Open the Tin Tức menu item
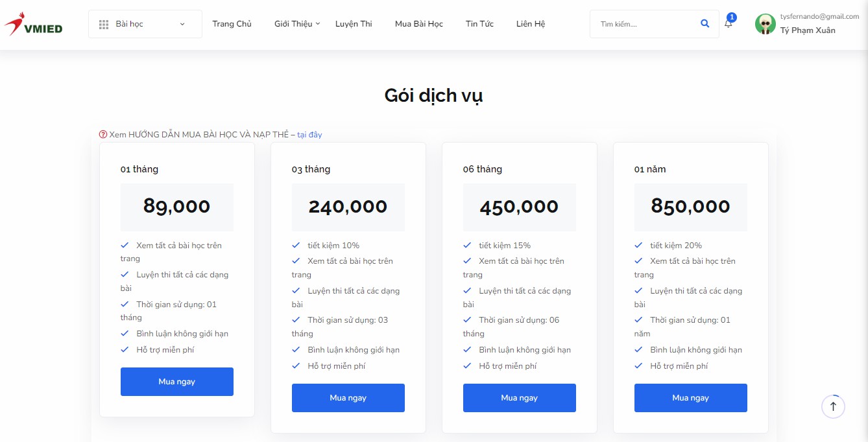 [479, 24]
